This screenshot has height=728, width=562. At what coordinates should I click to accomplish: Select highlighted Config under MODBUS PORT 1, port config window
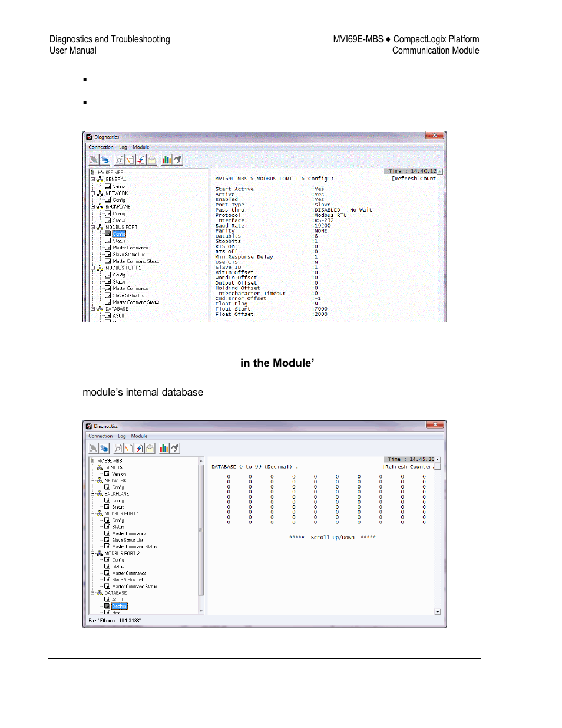point(119,234)
